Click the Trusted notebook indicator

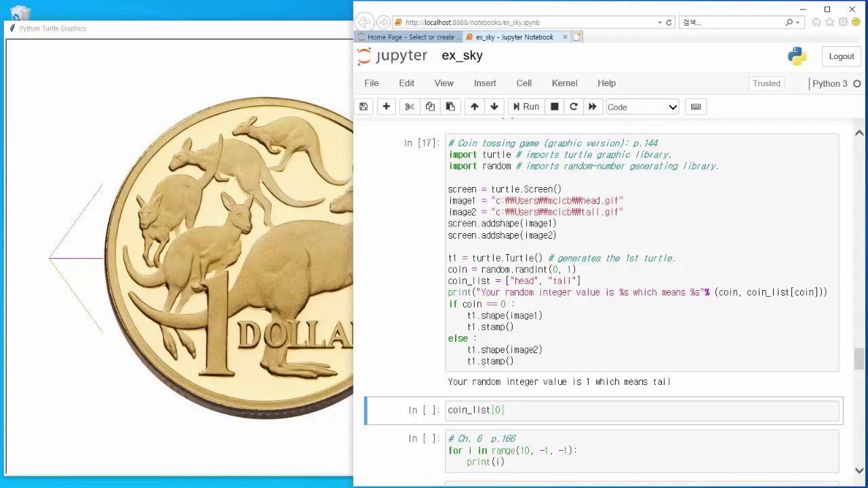[766, 83]
